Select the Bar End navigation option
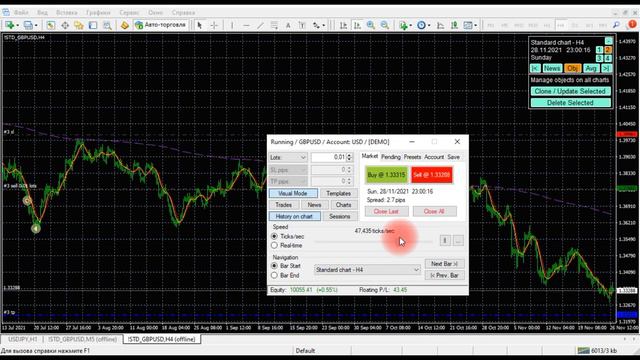The width and height of the screenshot is (640, 360). pos(274,276)
